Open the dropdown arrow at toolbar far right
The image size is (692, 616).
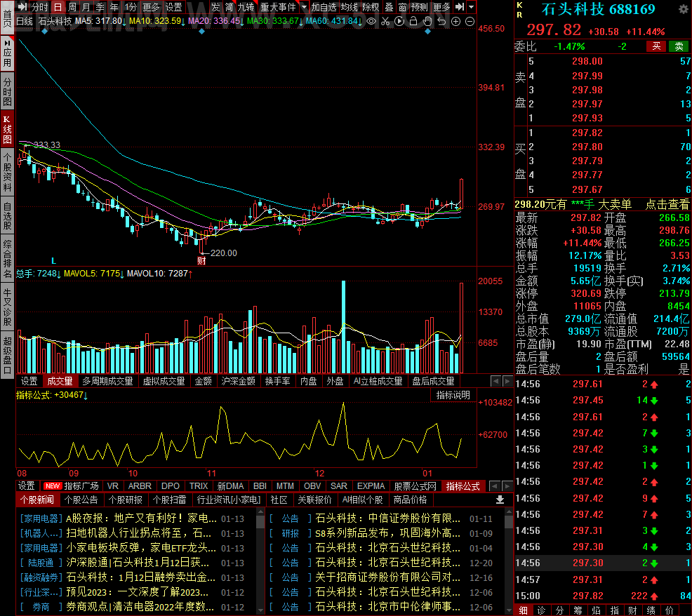(472, 7)
